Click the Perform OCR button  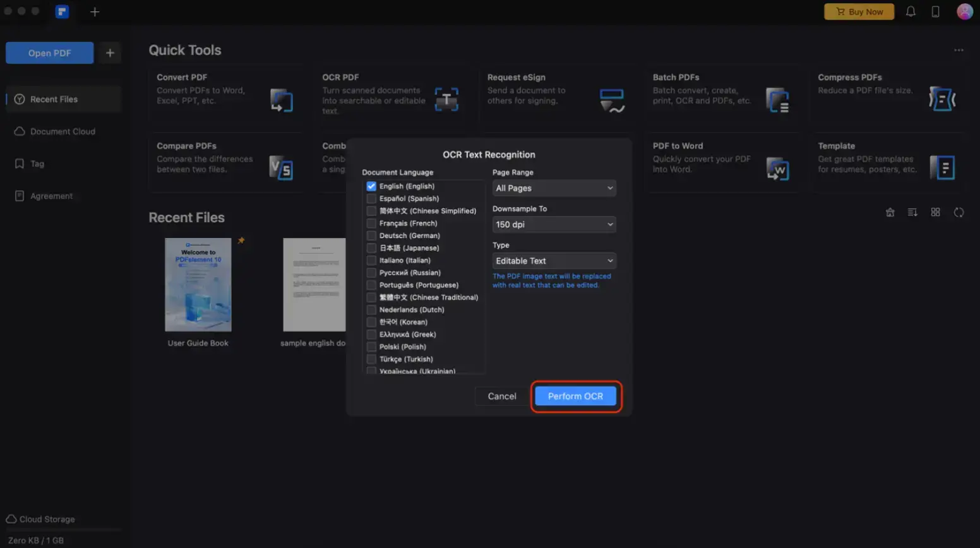click(x=575, y=396)
